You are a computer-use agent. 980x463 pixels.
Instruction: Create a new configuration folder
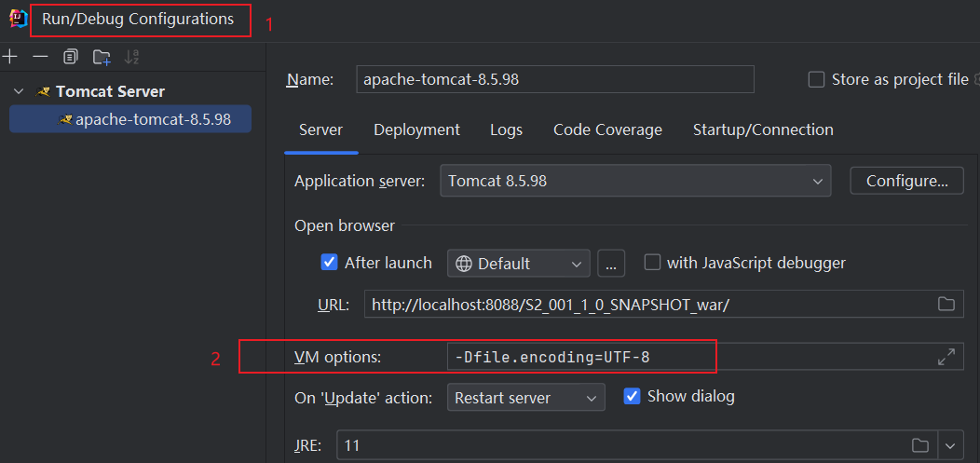102,57
